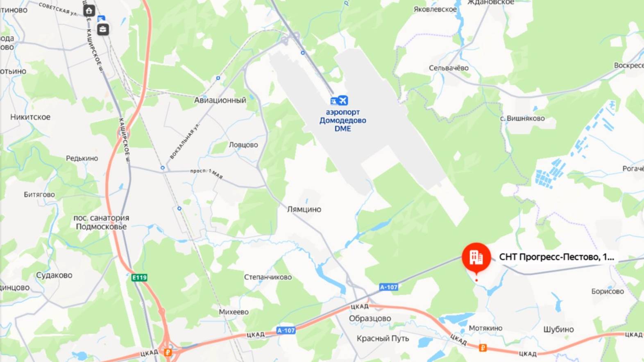Click the A-107 road badge near Михеево
The height and width of the screenshot is (362, 644).
(x=286, y=330)
